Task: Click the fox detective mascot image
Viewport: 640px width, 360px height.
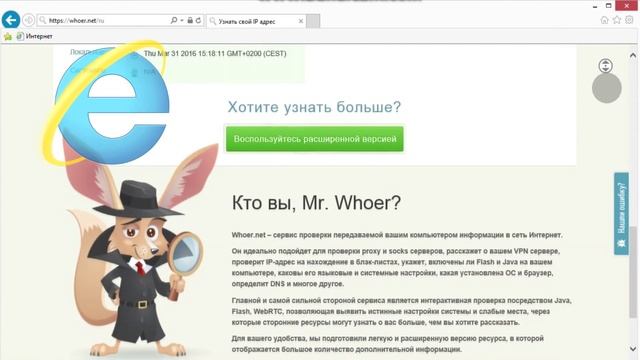Action: click(x=141, y=251)
